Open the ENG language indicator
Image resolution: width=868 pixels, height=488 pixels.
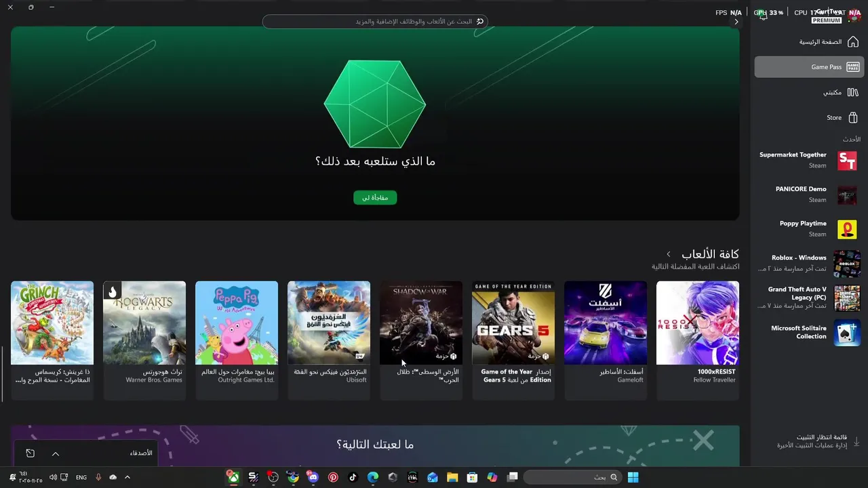click(81, 477)
